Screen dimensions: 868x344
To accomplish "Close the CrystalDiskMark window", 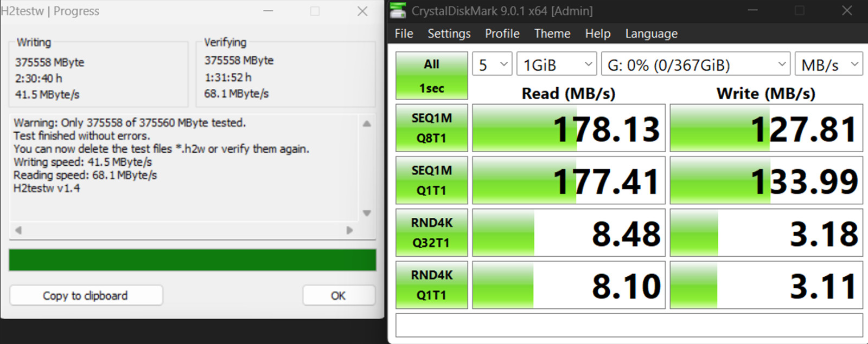I will click(x=847, y=11).
